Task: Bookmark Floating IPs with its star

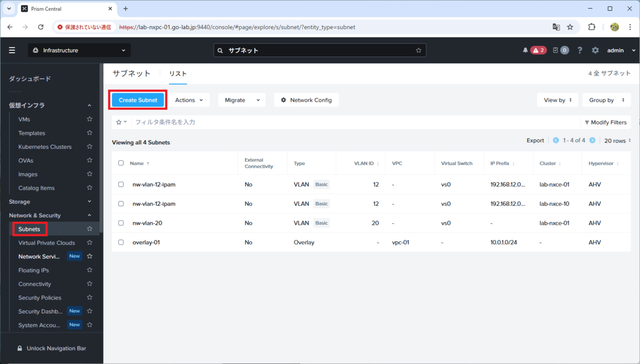Action: [x=90, y=270]
